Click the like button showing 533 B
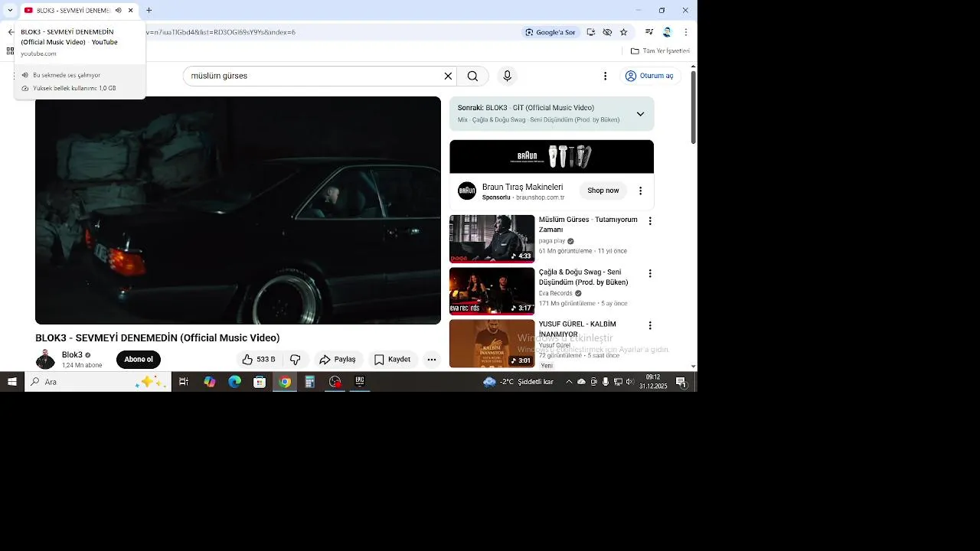Screen dimensions: 980x551 259,360
